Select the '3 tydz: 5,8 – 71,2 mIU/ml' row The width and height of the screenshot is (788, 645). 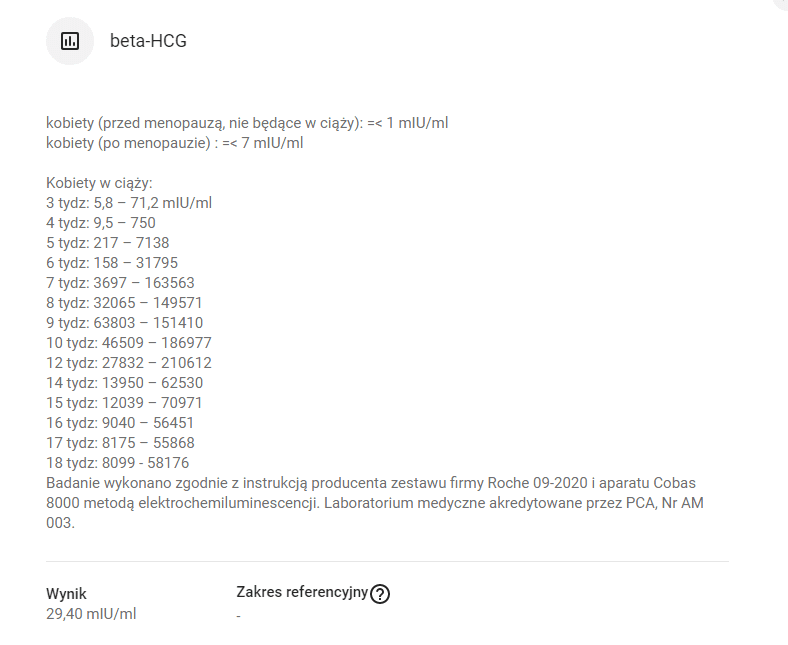point(129,203)
